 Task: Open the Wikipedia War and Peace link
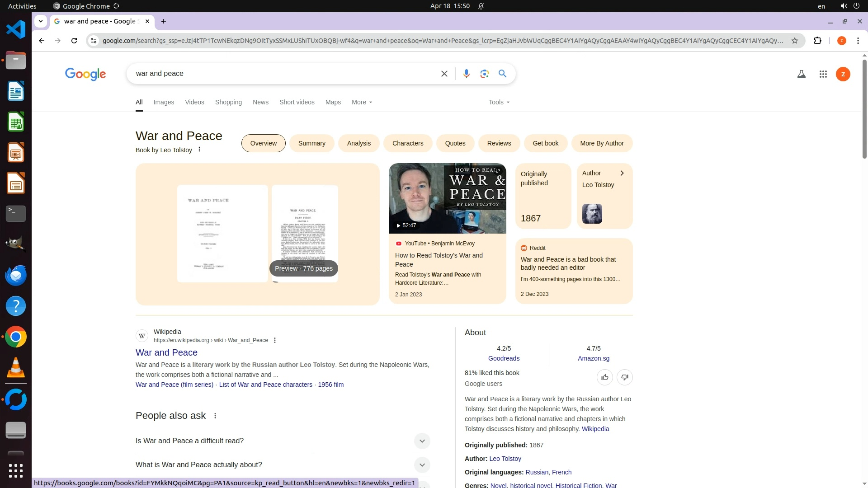(166, 352)
